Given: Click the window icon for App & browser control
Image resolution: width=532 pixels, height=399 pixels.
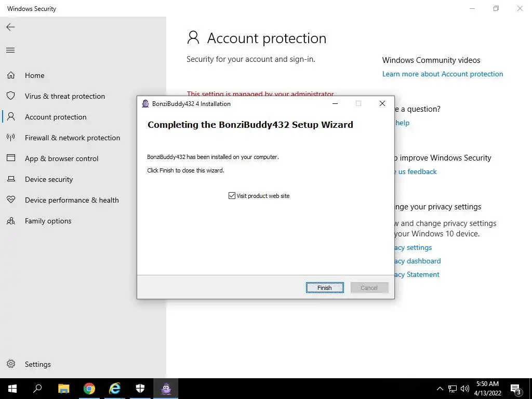Looking at the screenshot, I should (11, 158).
